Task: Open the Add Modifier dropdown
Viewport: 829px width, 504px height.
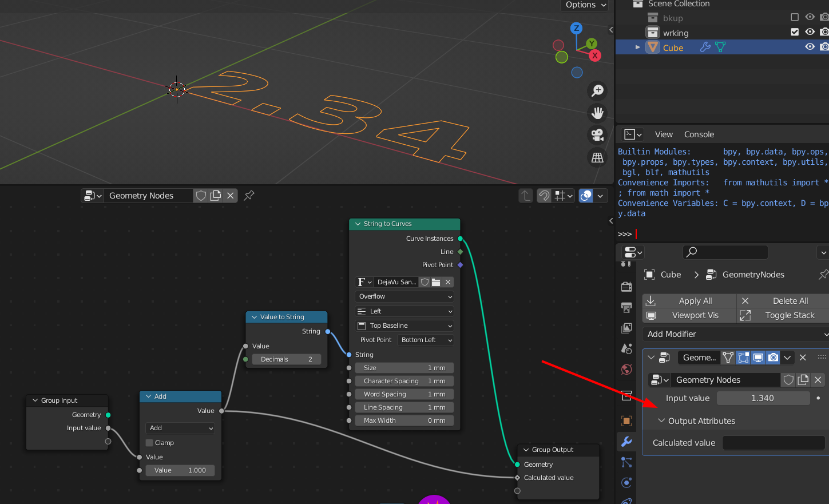Action: (736, 334)
